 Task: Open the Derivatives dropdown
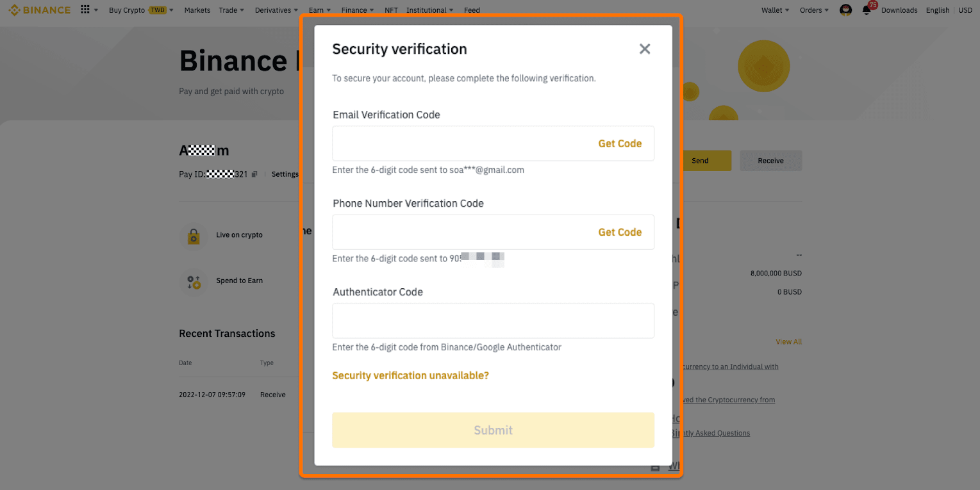point(276,10)
